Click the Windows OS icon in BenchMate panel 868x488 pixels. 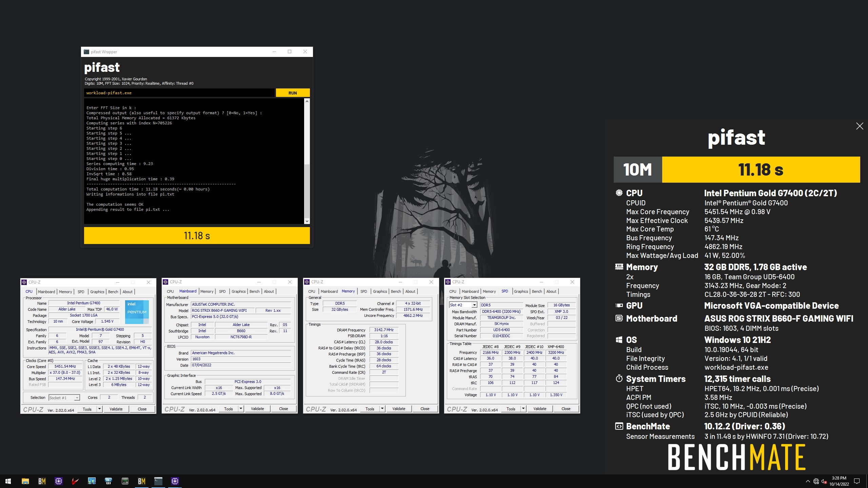tap(619, 340)
